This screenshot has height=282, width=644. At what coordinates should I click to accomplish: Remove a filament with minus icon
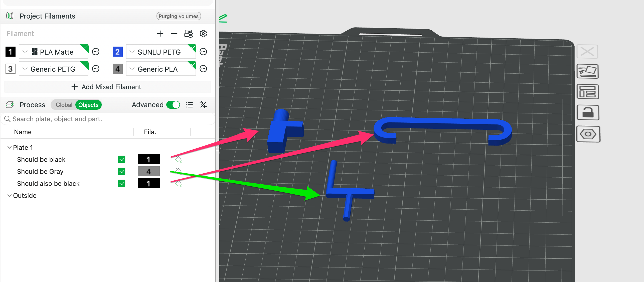174,34
